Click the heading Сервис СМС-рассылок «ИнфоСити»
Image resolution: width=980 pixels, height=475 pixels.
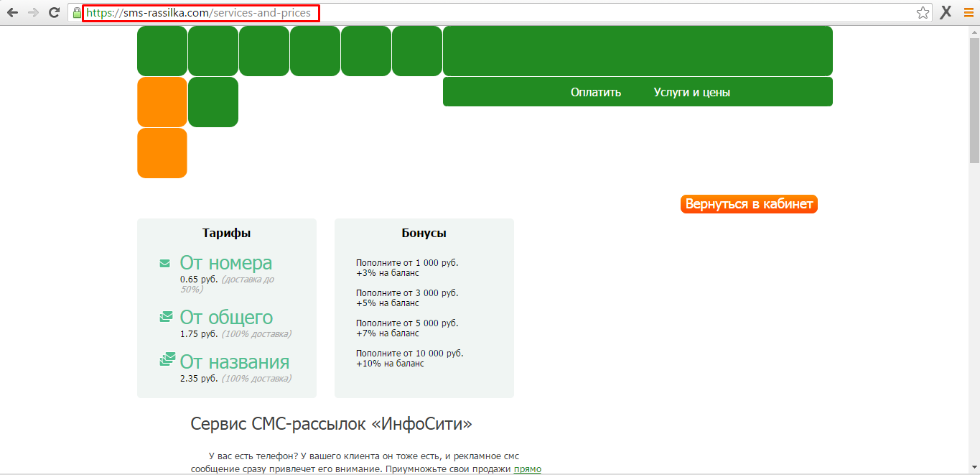click(332, 424)
